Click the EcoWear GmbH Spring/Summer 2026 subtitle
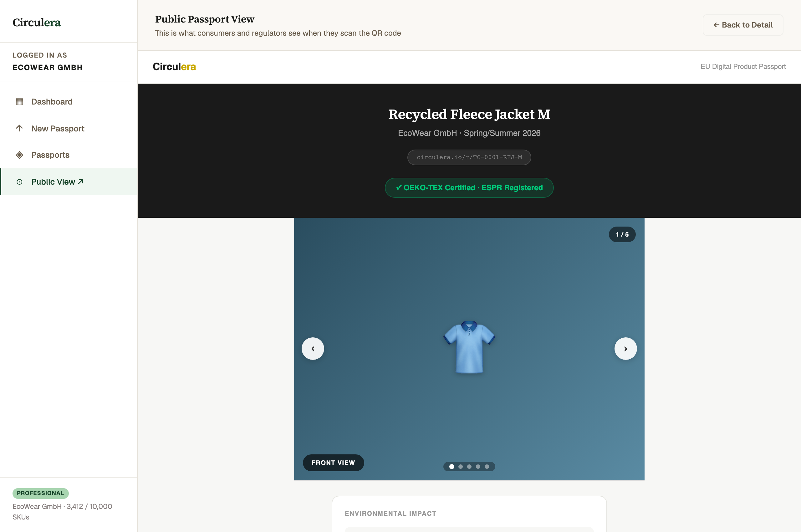This screenshot has height=532, width=801. (469, 133)
